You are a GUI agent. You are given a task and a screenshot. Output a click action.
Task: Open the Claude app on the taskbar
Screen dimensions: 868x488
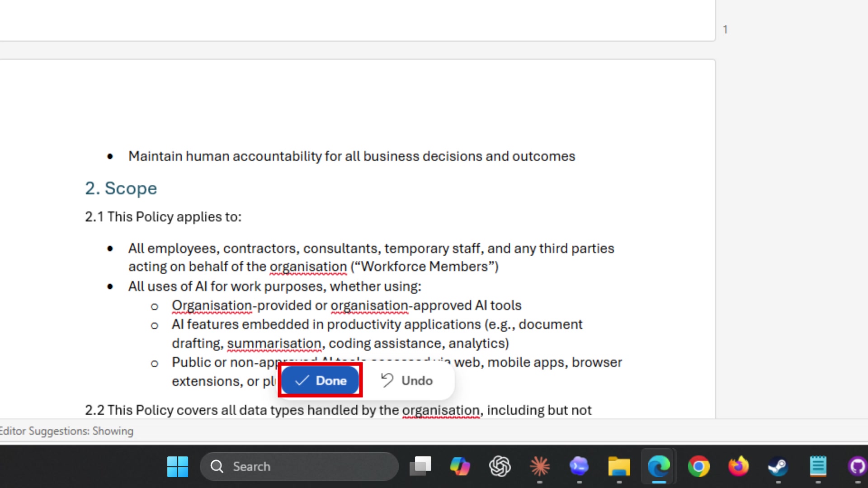pos(540,466)
